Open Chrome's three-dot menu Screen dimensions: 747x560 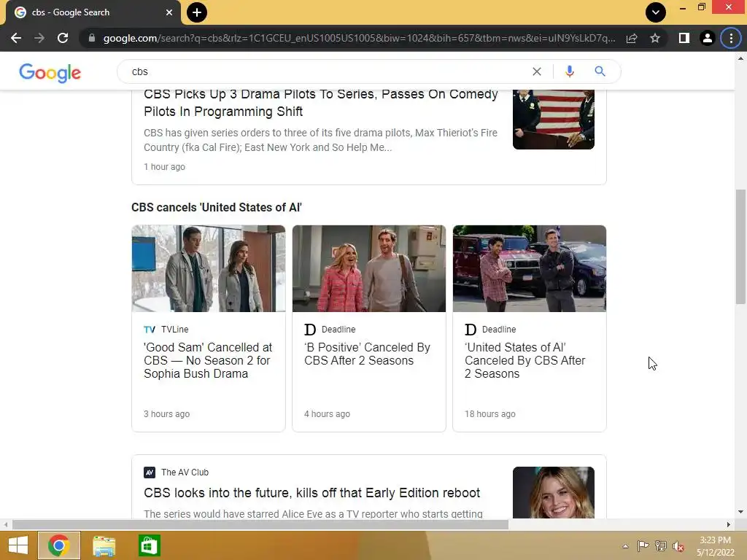click(731, 38)
